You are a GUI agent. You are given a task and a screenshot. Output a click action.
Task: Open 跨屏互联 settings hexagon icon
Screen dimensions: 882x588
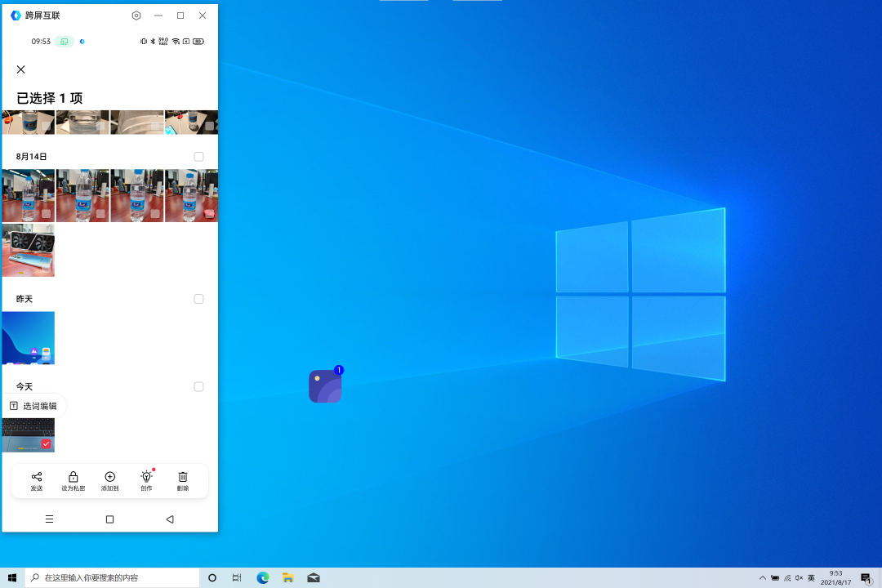click(x=136, y=16)
